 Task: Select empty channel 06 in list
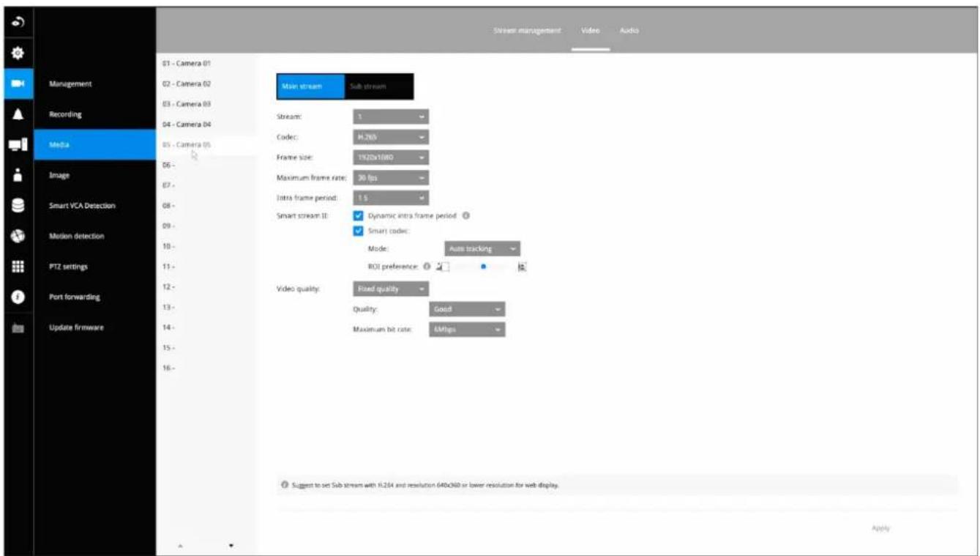pos(207,166)
